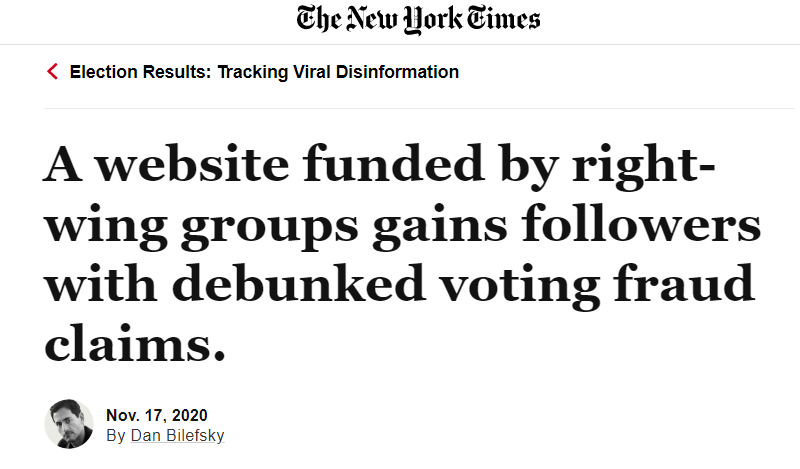Click "The" in the masthead logo
800x469 pixels.
coord(319,20)
